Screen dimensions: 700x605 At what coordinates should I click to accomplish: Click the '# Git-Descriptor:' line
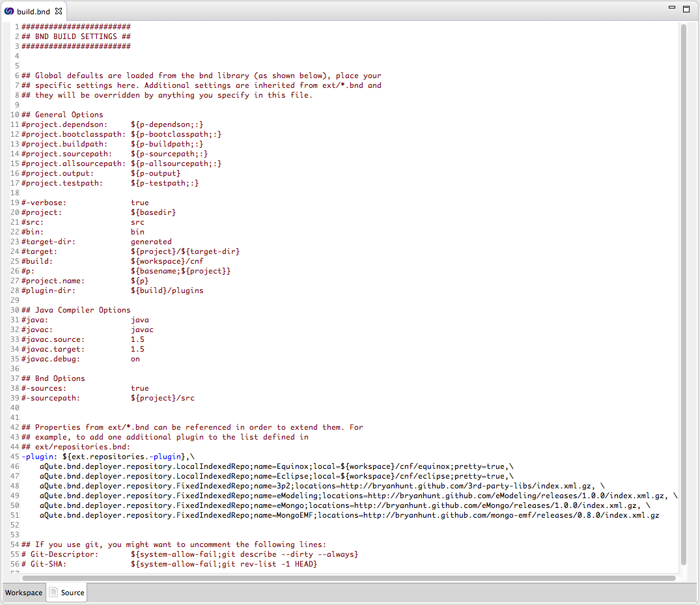coord(189,555)
